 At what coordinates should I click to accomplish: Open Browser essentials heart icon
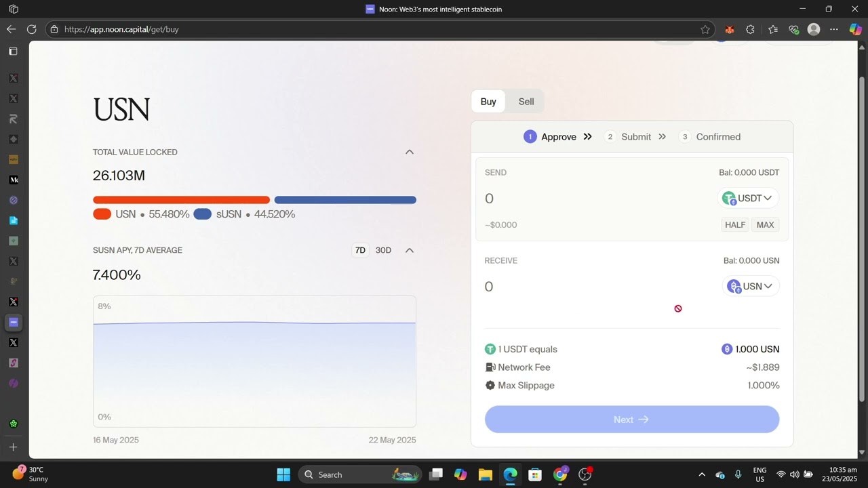(x=793, y=29)
